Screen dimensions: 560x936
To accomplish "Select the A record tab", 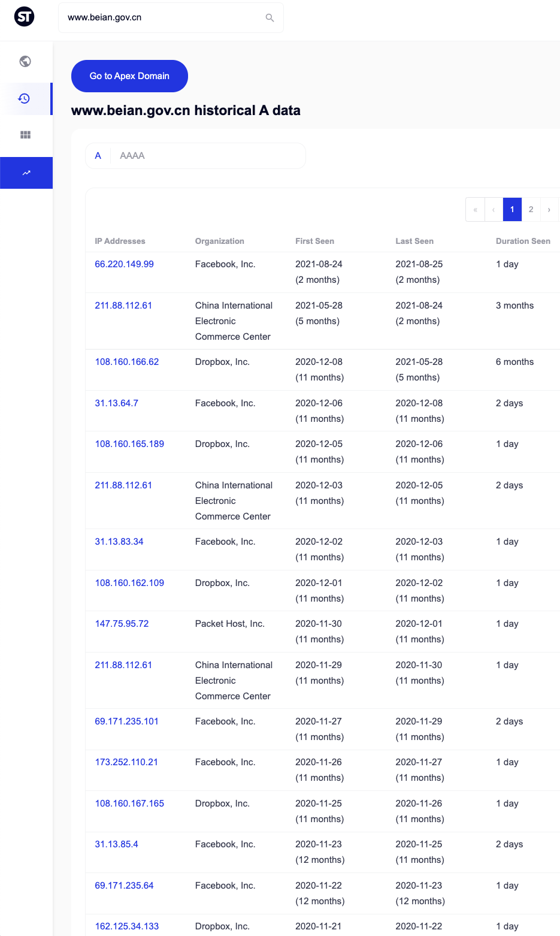I will click(x=98, y=156).
